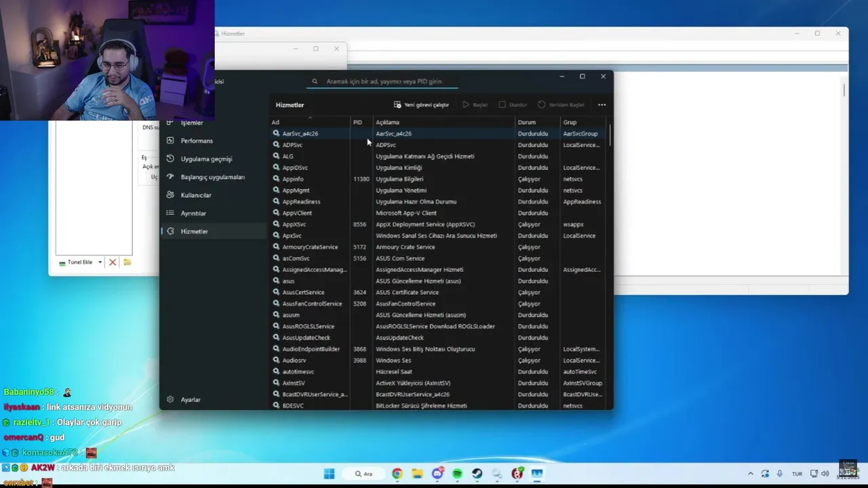Open the three-dots more options menu
The width and height of the screenshot is (868, 488).
(601, 105)
